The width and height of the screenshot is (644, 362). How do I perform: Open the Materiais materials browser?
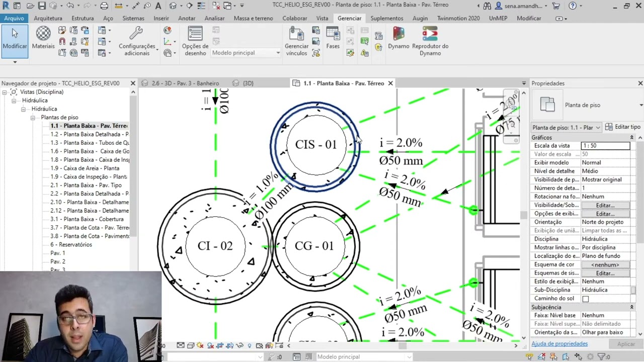43,39
